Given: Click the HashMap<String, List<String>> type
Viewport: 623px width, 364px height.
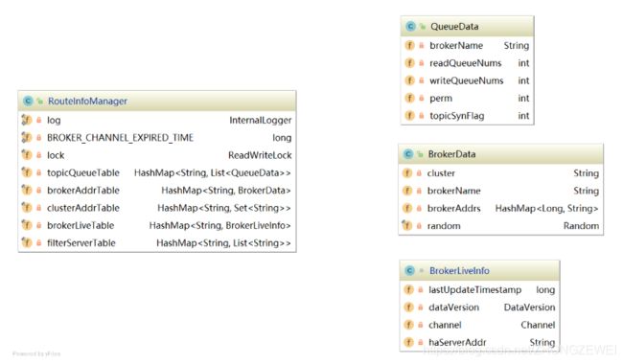Looking at the screenshot, I should 223,242.
